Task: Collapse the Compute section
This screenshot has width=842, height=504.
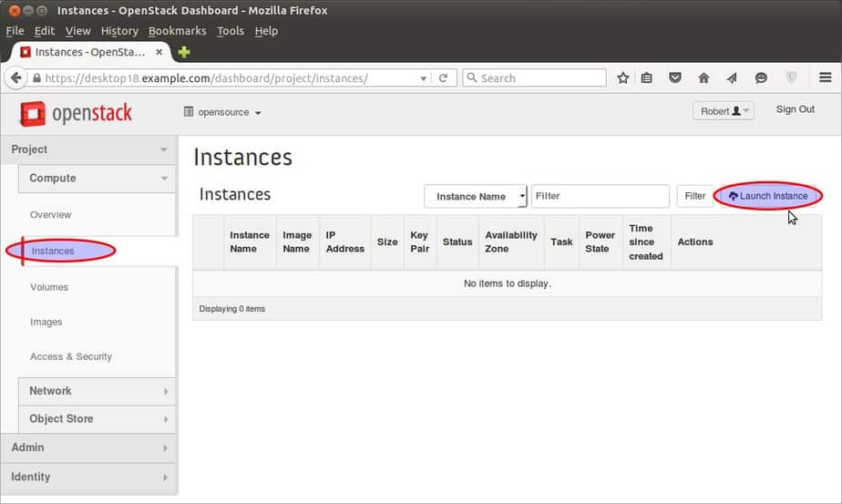Action: (97, 178)
